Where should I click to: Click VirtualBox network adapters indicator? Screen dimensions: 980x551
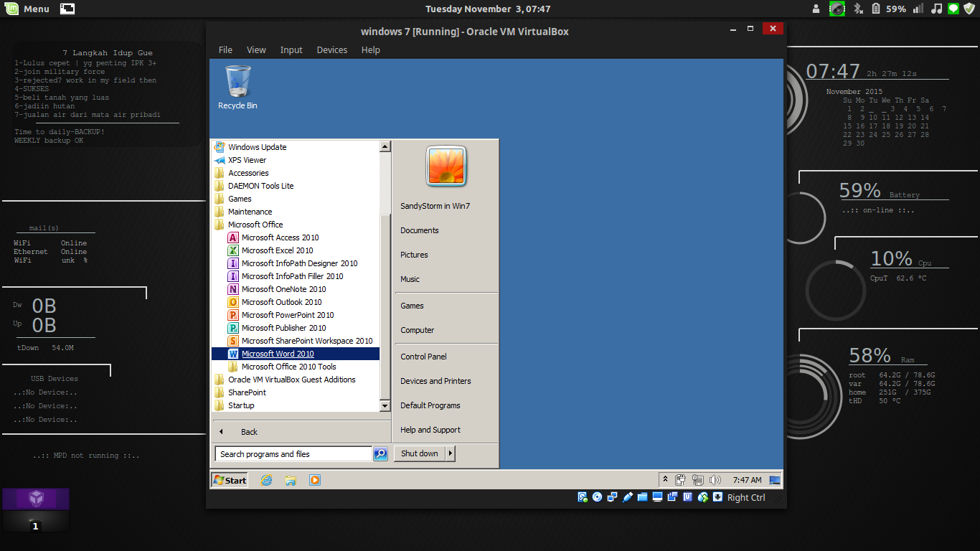point(612,497)
